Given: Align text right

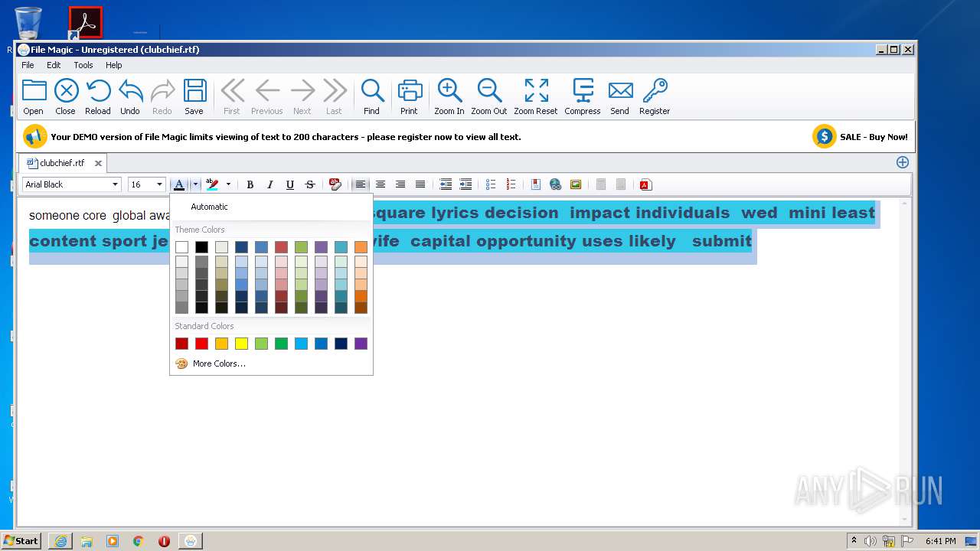Looking at the screenshot, I should (400, 184).
